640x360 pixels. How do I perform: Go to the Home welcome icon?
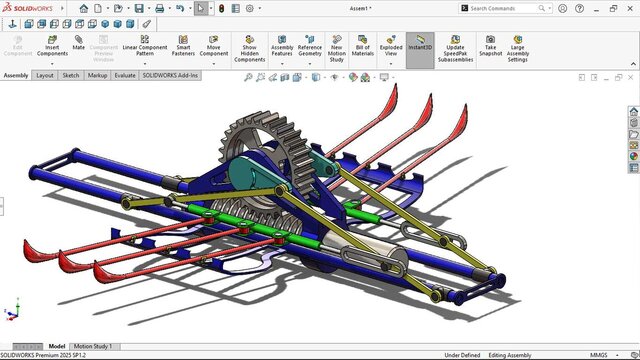pyautogui.click(x=84, y=8)
